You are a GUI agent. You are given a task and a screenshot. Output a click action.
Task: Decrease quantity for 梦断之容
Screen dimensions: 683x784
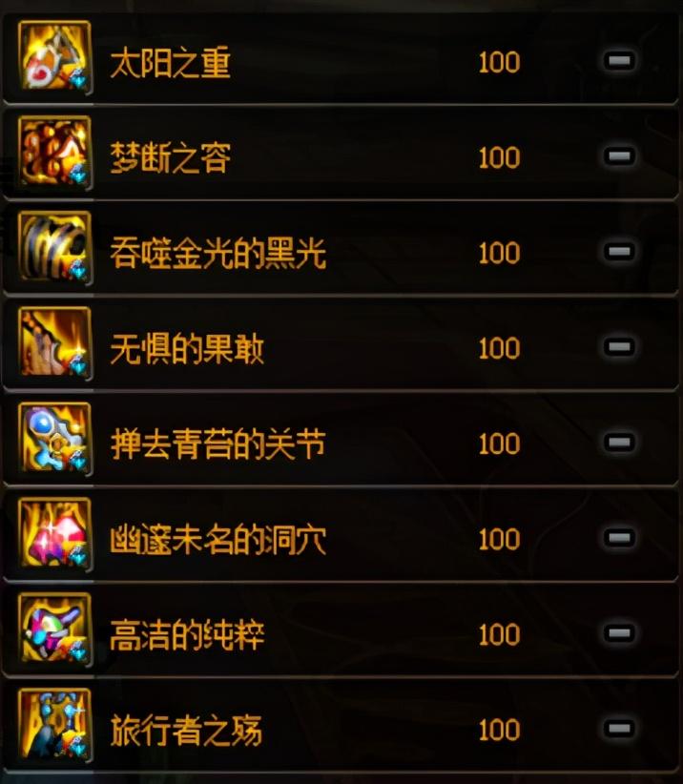pyautogui.click(x=619, y=156)
